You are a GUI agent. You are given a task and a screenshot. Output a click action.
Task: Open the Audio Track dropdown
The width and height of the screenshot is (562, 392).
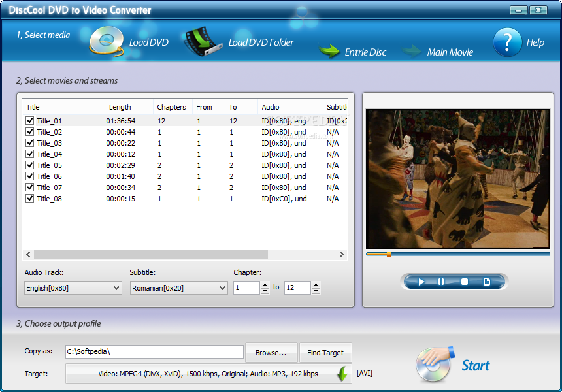(x=73, y=288)
